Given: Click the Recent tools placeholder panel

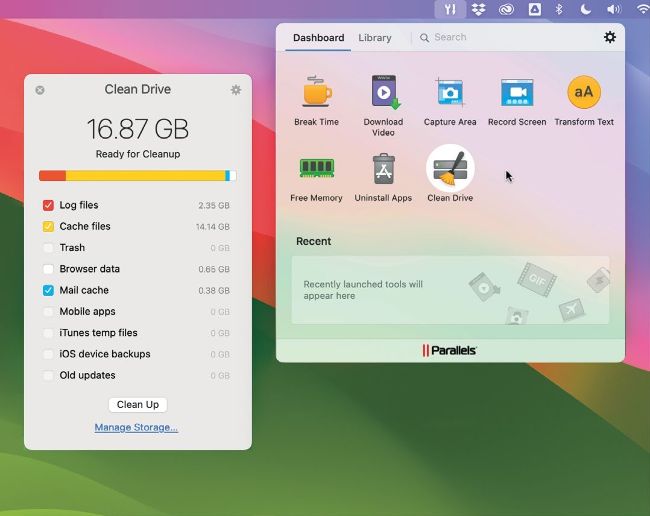Looking at the screenshot, I should [450, 290].
